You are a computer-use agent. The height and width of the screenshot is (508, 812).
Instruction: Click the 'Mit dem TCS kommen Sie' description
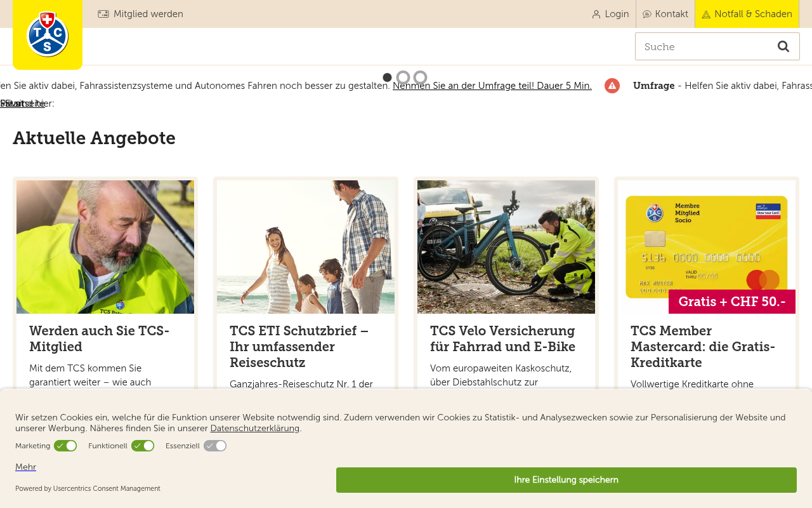pyautogui.click(x=90, y=375)
